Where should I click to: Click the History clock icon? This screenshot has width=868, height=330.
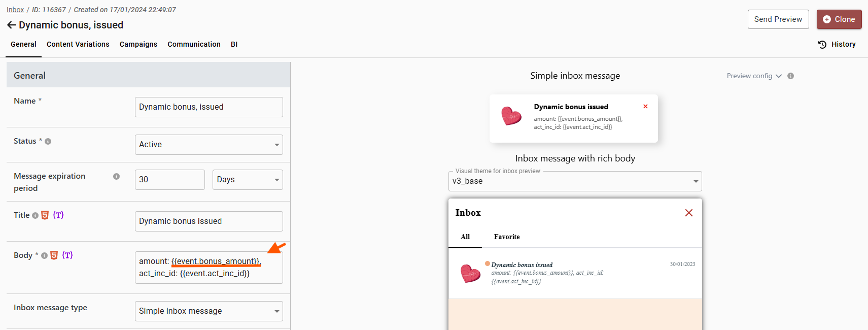[822, 45]
